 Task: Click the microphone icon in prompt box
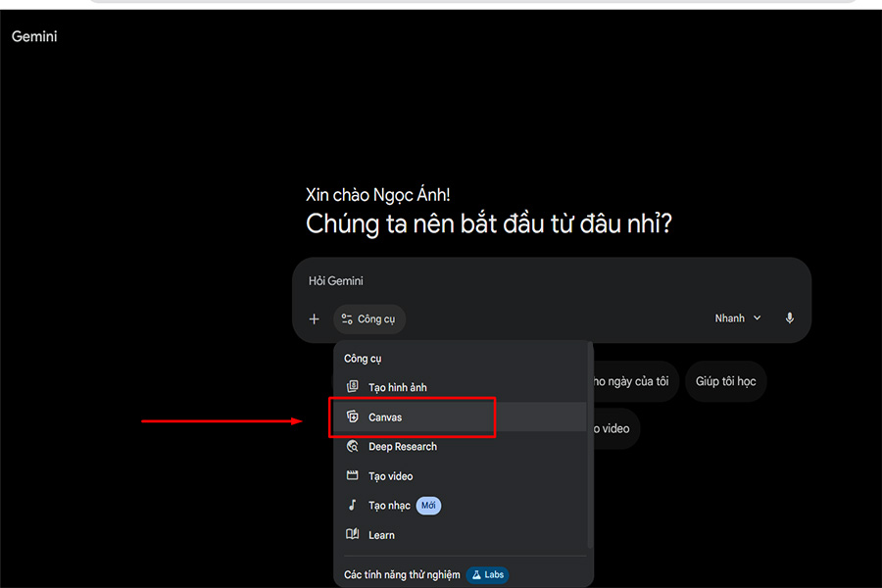(789, 318)
